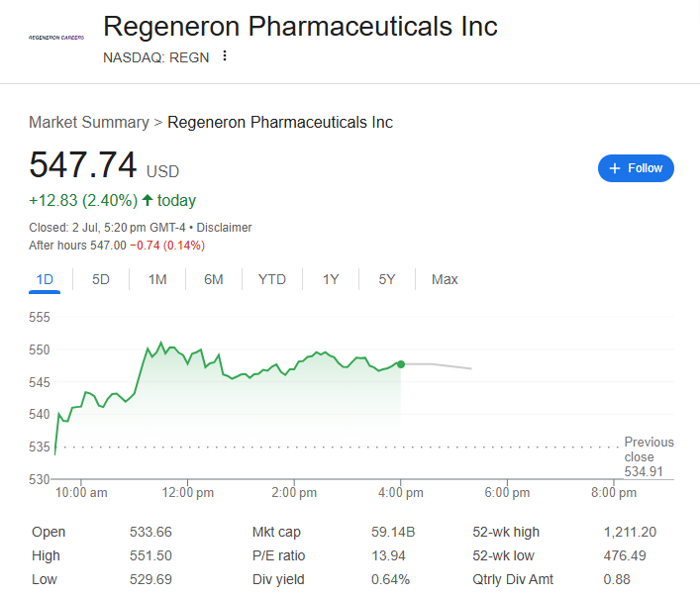Select the Max chart range
The height and width of the screenshot is (598, 700).
445,279
